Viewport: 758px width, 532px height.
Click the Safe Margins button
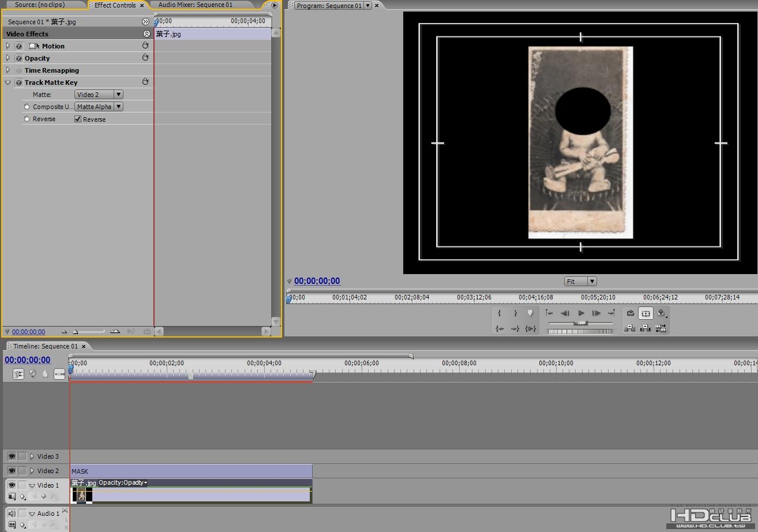646,313
